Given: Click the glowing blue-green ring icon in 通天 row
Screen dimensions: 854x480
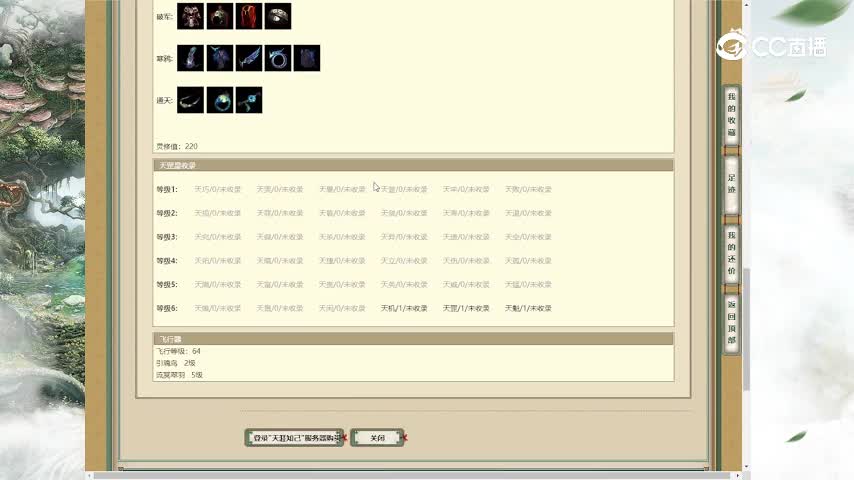Looking at the screenshot, I should (220, 100).
